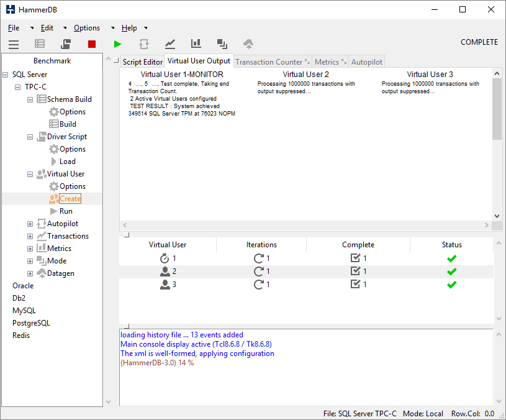Collapse the TPC-C tree node
506x420 pixels.
pos(18,87)
